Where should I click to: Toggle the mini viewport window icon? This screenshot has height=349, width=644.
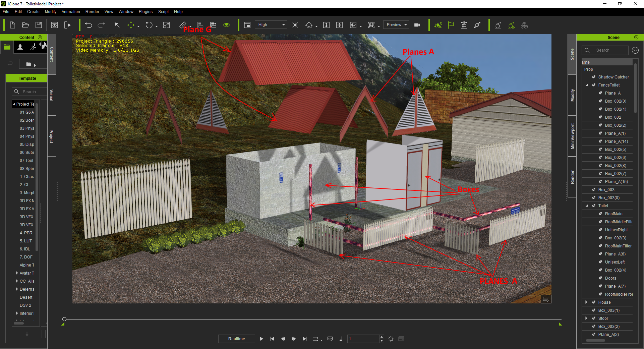pyautogui.click(x=247, y=25)
